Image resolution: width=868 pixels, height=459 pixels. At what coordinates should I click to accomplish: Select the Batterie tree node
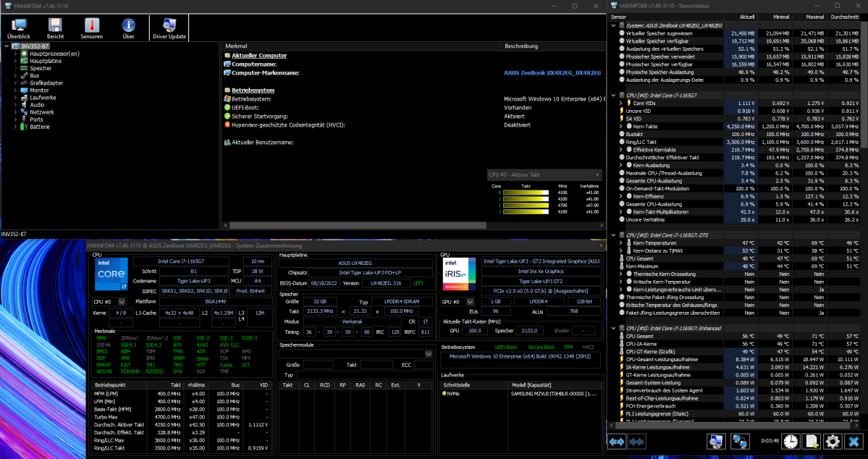40,127
